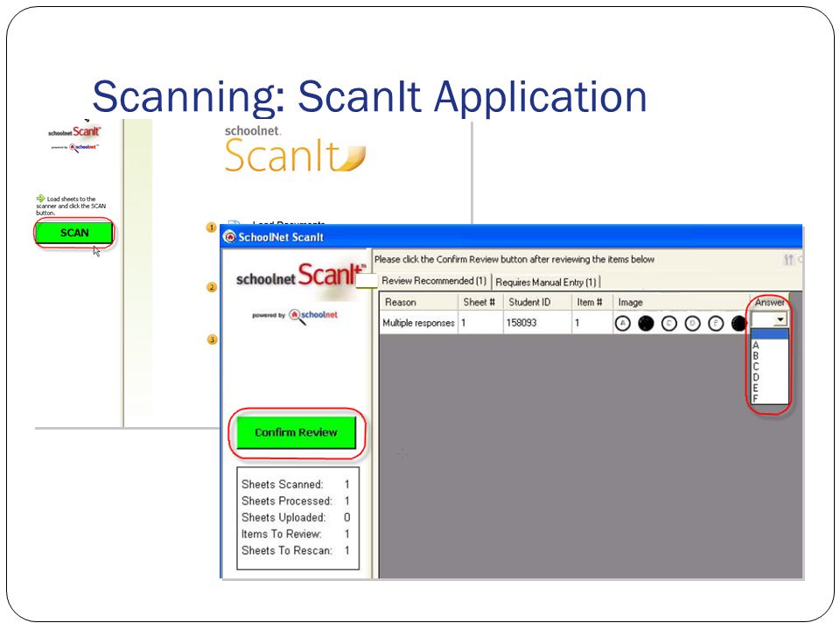Open the Answer dropdown arrow

[x=780, y=320]
